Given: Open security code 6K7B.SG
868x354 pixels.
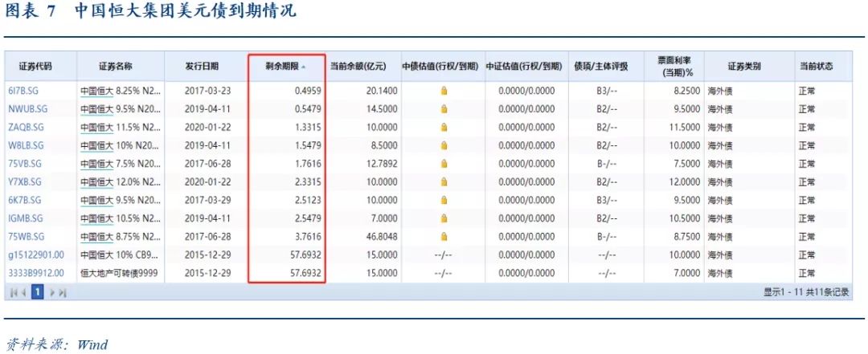Looking at the screenshot, I should point(24,200).
